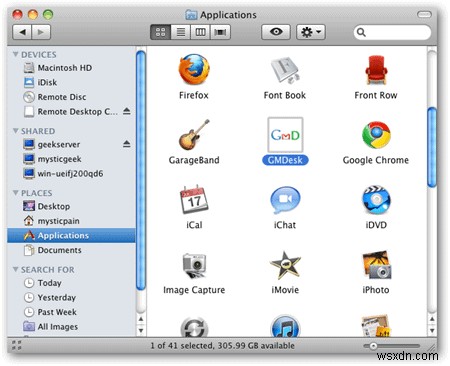Click the Google Chrome name label

coord(376,160)
